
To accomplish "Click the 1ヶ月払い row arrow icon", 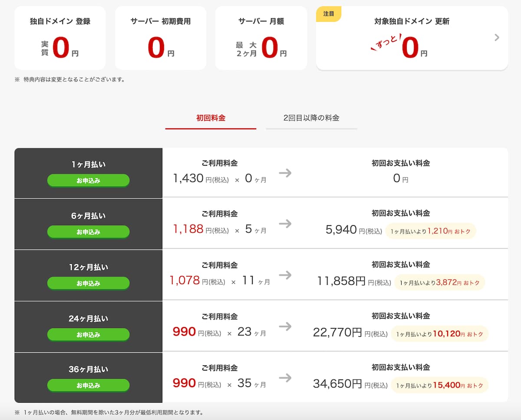I will click(285, 173).
